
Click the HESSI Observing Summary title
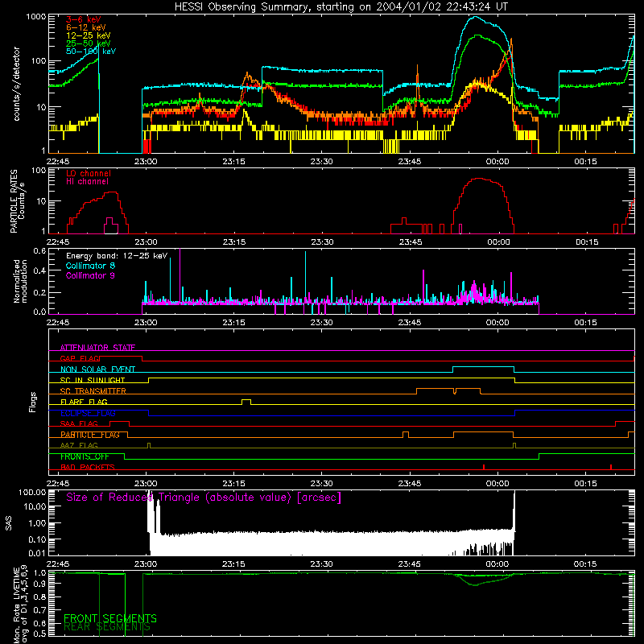click(341, 7)
